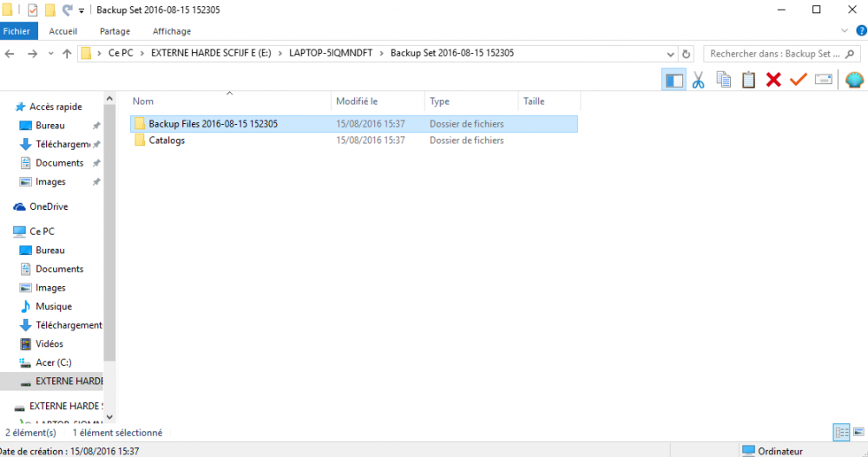The width and height of the screenshot is (868, 457).
Task: Open pinned Téléchargements under Accès rapide
Action: 63,145
